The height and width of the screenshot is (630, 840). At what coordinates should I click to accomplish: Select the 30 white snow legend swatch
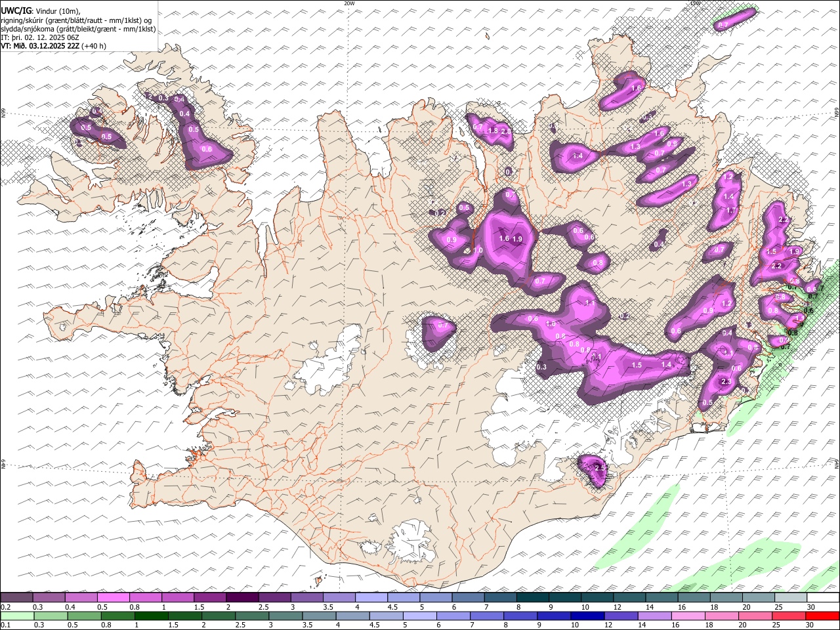click(x=823, y=597)
